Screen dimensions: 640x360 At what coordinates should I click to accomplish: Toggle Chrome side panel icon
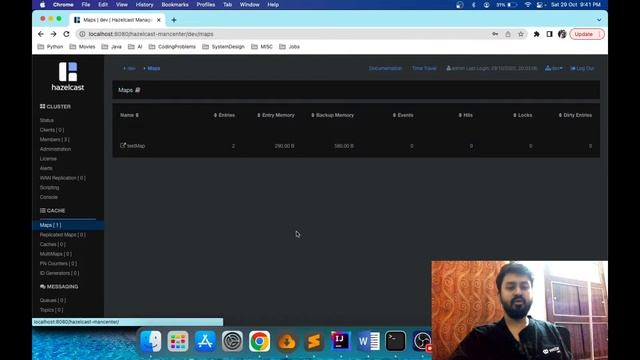pos(549,34)
